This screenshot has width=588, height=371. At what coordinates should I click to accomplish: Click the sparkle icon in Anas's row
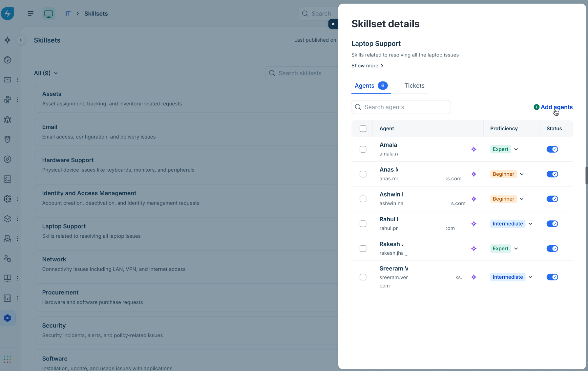474,174
